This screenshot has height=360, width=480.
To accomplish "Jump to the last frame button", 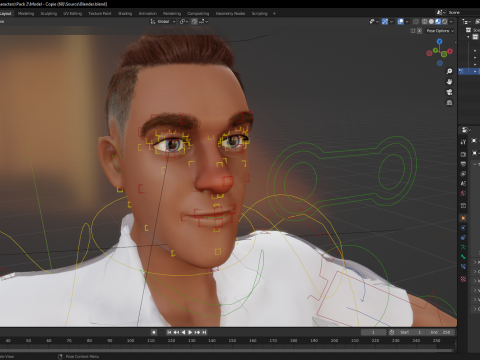I will click(x=204, y=332).
